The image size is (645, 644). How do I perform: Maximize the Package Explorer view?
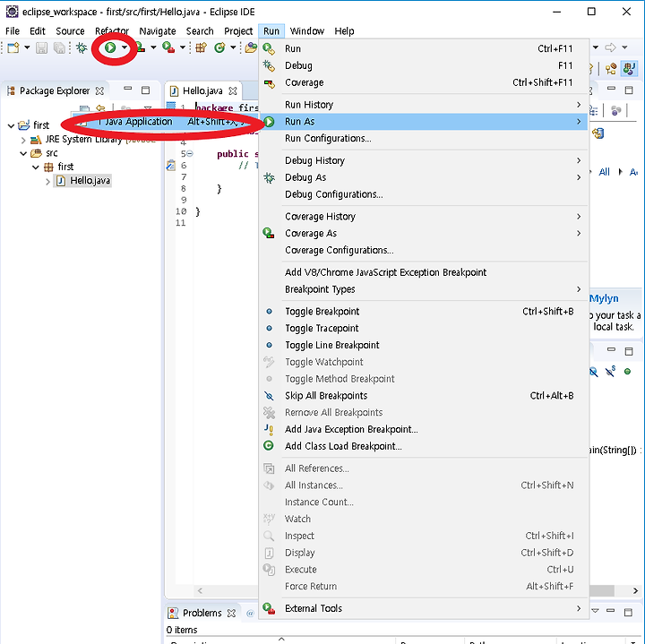pyautogui.click(x=146, y=90)
